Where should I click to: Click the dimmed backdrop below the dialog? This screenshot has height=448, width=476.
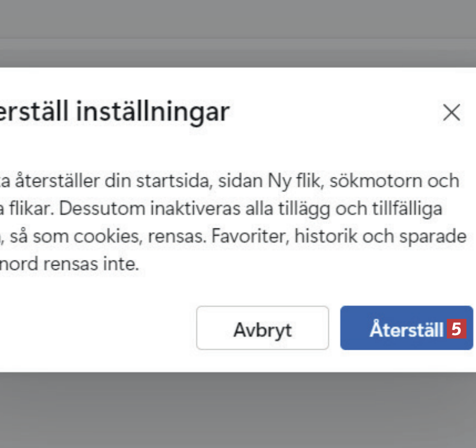[x=238, y=410]
